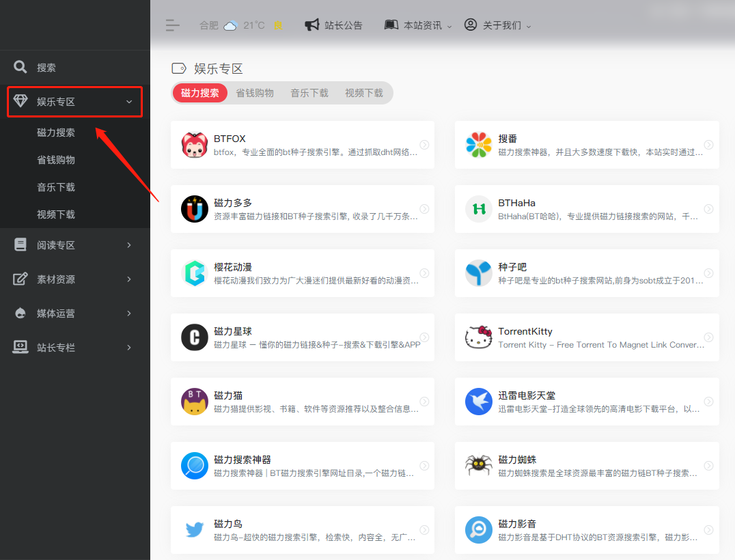The width and height of the screenshot is (735, 560).
Task: Click the search magnifier icon in sidebar
Action: coord(20,67)
